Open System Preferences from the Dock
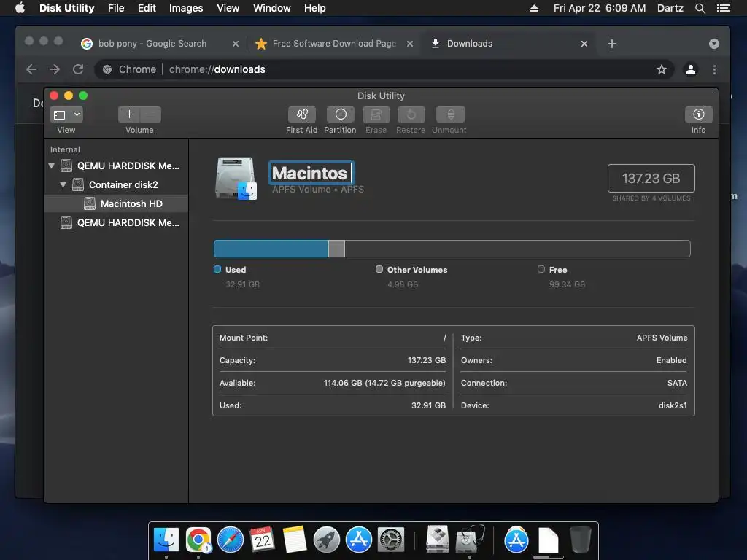 pyautogui.click(x=391, y=540)
